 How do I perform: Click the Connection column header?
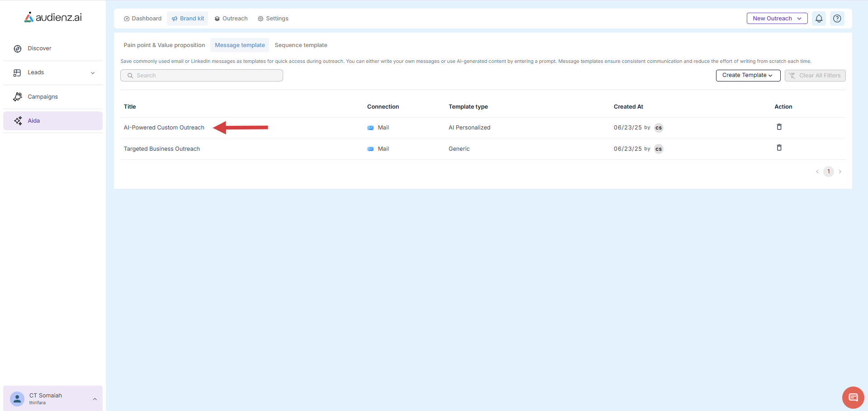tap(383, 107)
